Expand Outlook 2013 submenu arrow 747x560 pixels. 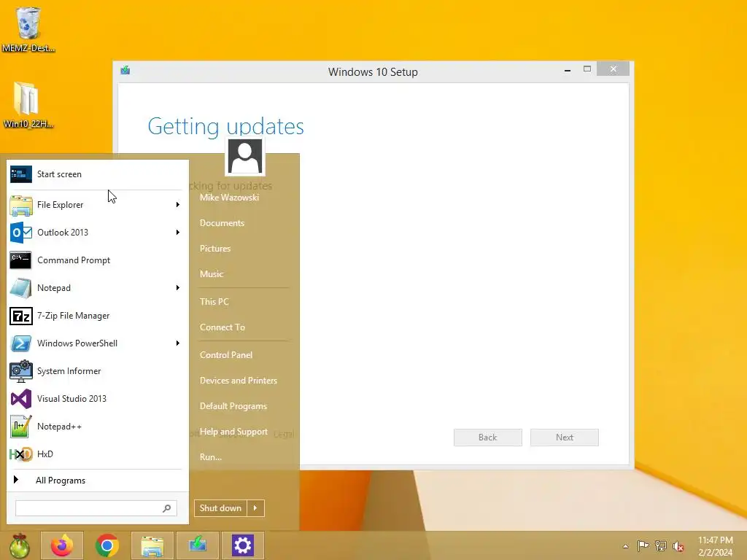point(178,233)
